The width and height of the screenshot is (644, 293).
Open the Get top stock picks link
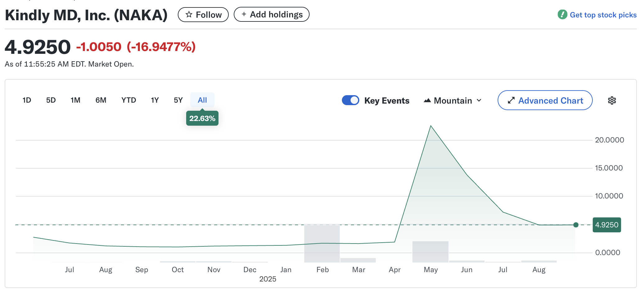603,15
